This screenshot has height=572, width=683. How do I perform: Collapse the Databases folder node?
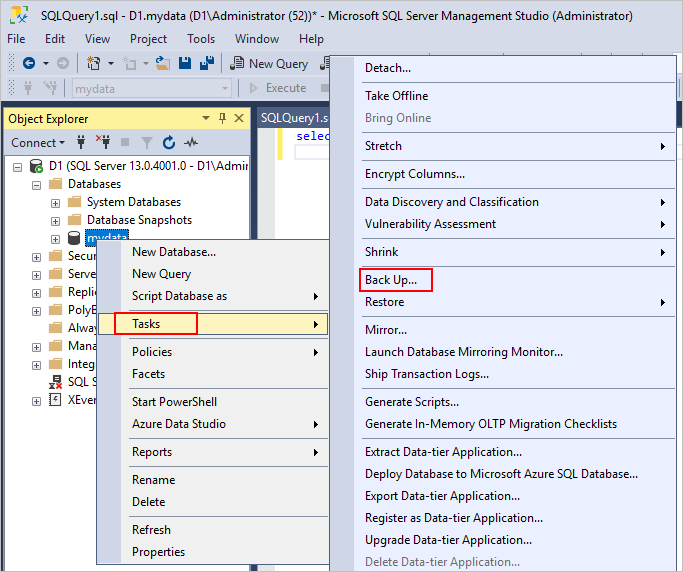click(37, 185)
